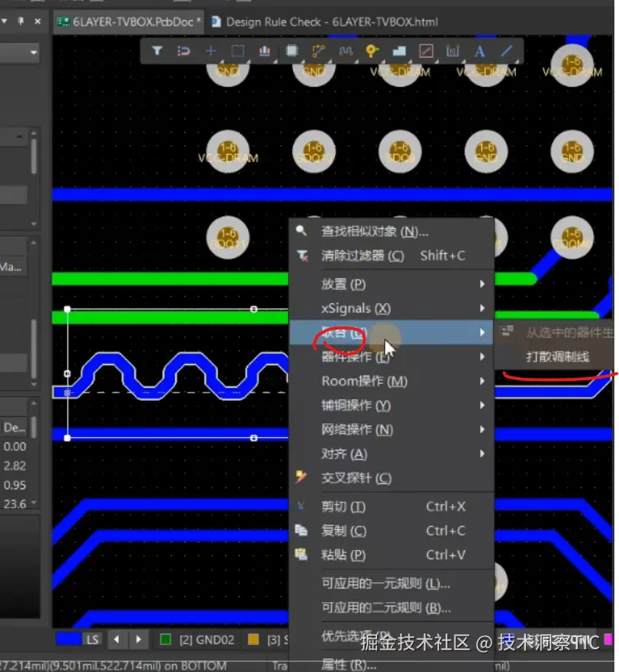Click the pink-bordered place fill icon

(425, 51)
